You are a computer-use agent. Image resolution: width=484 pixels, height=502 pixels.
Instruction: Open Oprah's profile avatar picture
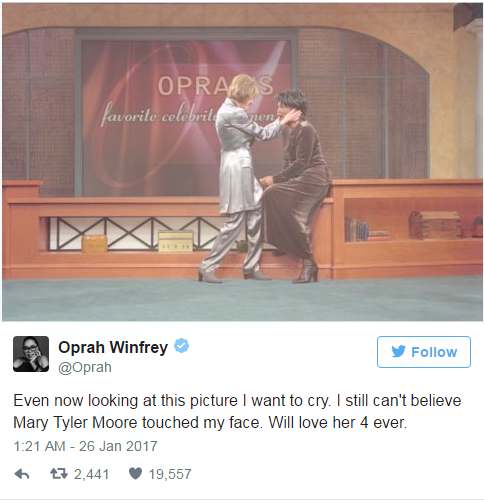31,354
